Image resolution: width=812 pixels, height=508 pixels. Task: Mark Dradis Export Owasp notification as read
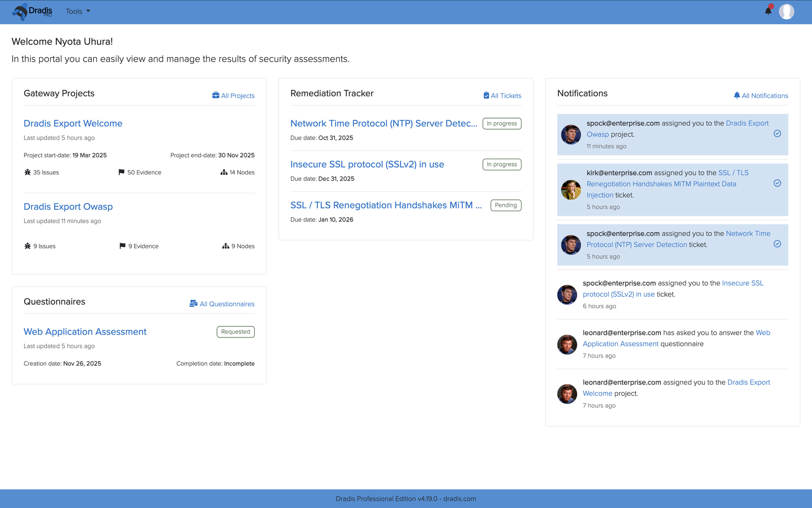[777, 134]
